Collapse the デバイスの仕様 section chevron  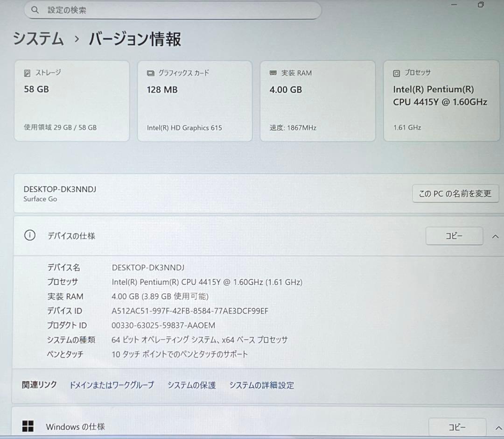point(496,236)
